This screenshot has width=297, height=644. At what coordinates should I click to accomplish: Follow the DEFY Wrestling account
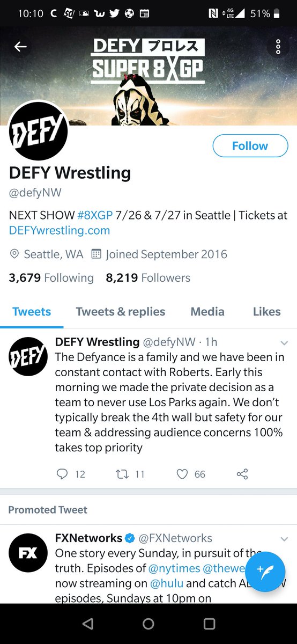click(x=250, y=145)
